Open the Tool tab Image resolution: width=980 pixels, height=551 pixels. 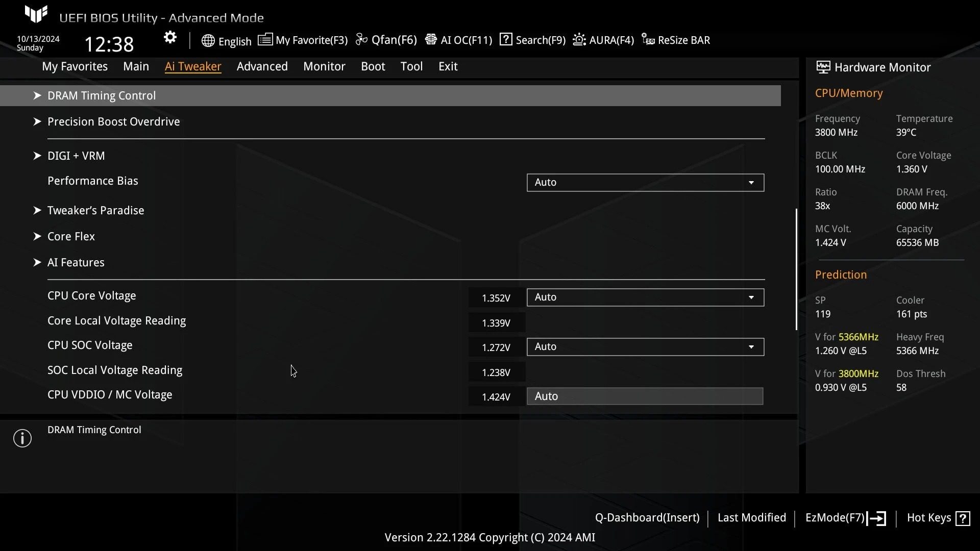click(411, 66)
